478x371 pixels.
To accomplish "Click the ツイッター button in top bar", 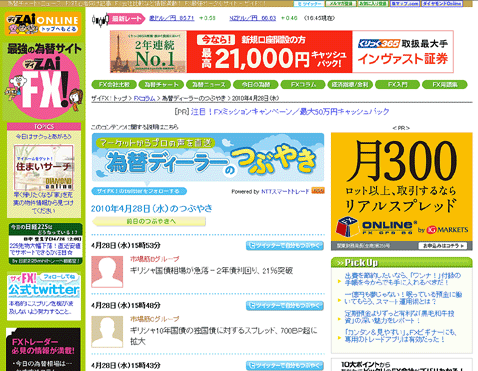I will point(308,4).
